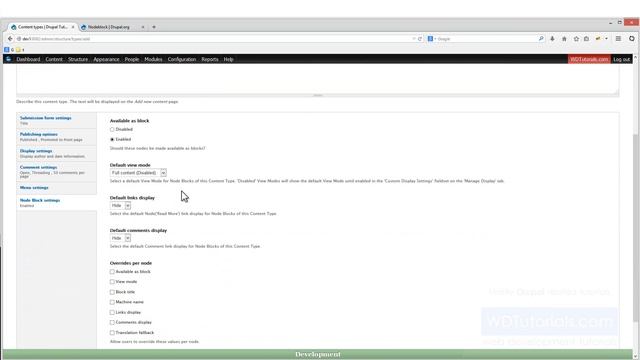Open Content in admin menu
The width and height of the screenshot is (640, 360).
point(54,59)
